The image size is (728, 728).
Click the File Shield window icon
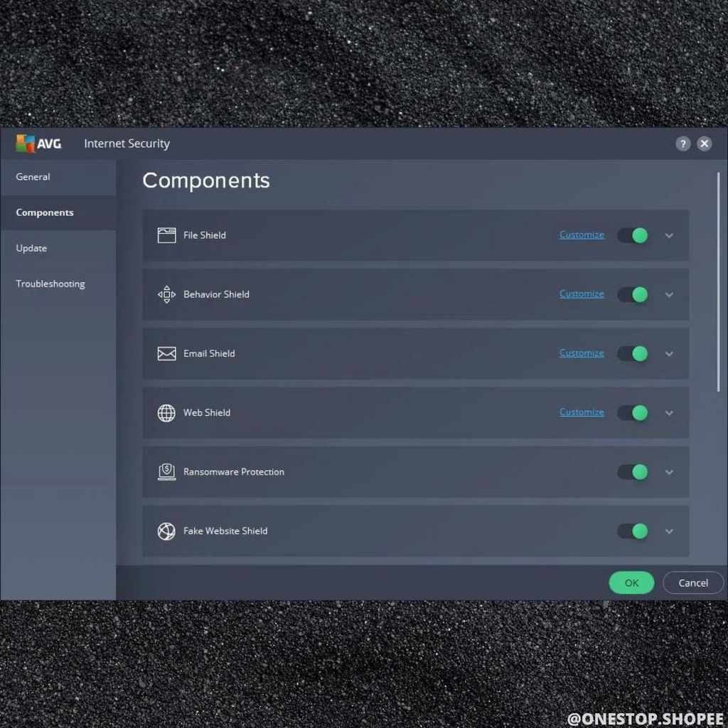(x=166, y=235)
